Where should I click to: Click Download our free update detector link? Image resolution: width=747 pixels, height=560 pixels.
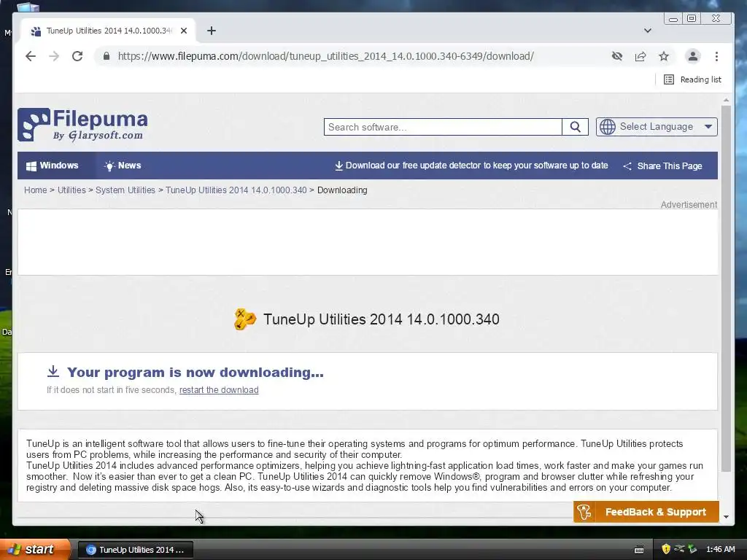(471, 166)
